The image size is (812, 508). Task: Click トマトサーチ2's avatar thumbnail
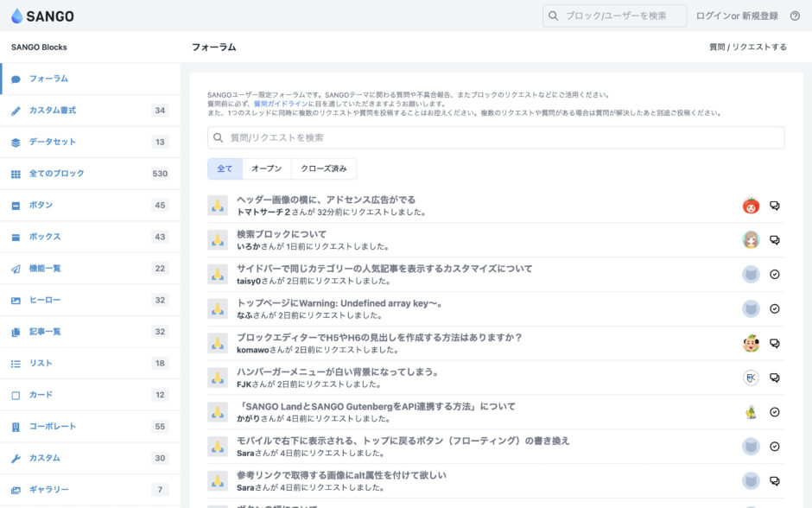tap(748, 206)
